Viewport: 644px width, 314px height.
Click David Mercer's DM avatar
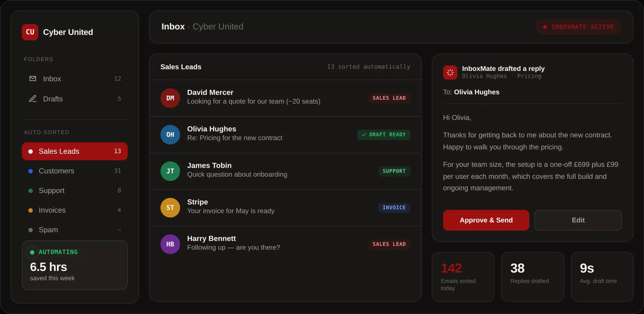coord(170,98)
